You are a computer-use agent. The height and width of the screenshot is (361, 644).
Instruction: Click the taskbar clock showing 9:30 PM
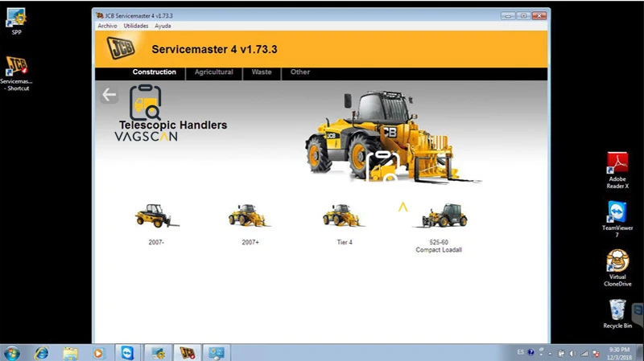619,353
